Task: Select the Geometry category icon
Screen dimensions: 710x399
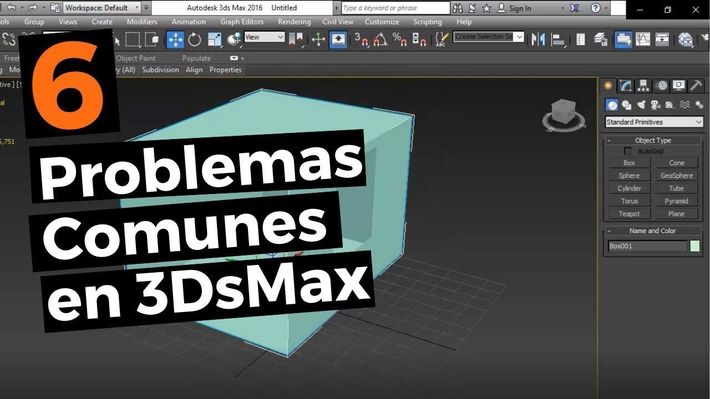Action: (612, 105)
